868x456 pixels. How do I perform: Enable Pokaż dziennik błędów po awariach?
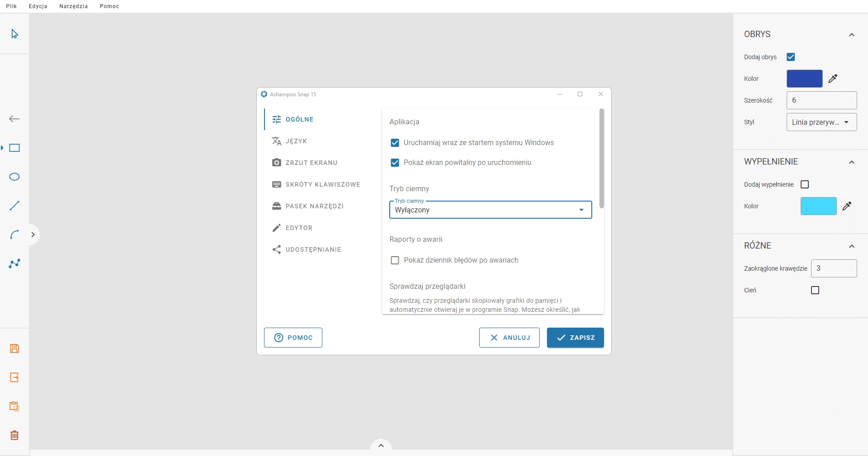coord(395,260)
